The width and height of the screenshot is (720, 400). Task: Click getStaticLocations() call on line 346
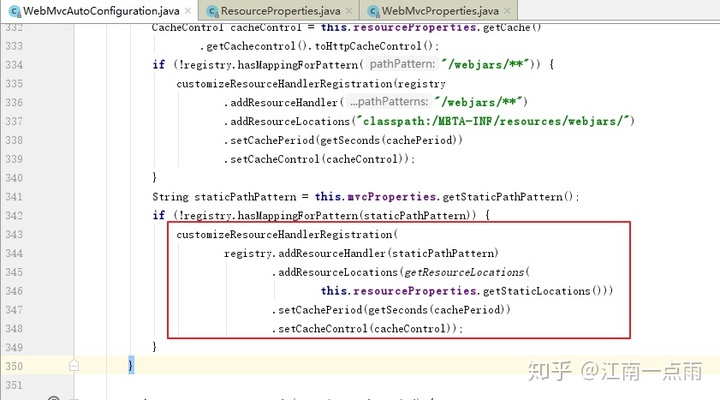coord(542,291)
